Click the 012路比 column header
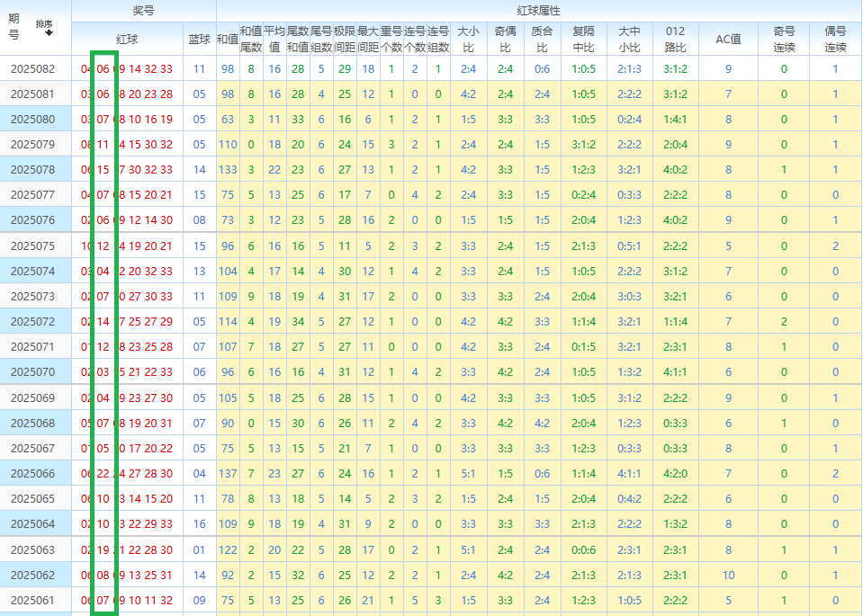863x616 pixels. tap(675, 39)
